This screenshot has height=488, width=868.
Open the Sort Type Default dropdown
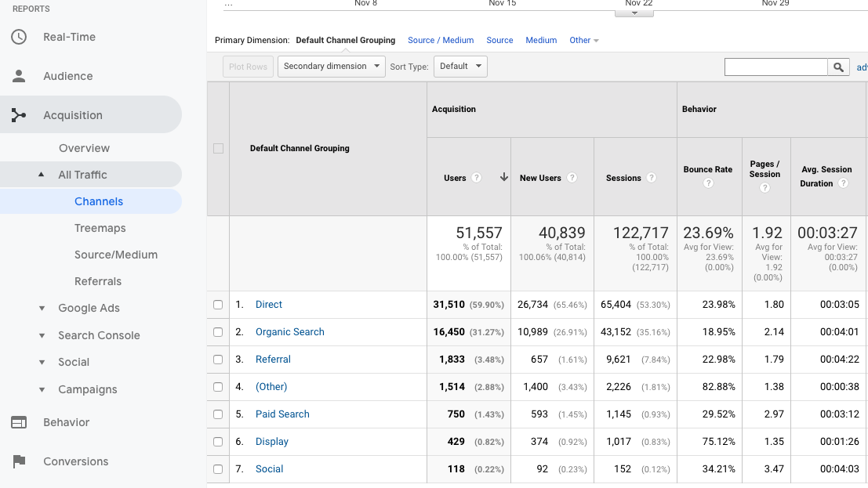[x=460, y=67]
